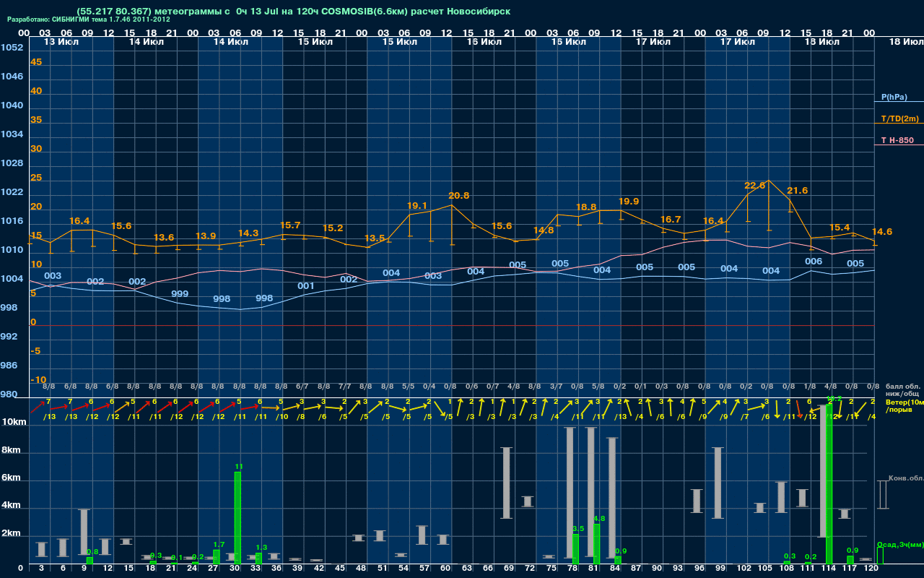Click the 'балл обл. ниж/общ' label
The height and width of the screenshot is (578, 924).
point(904,390)
